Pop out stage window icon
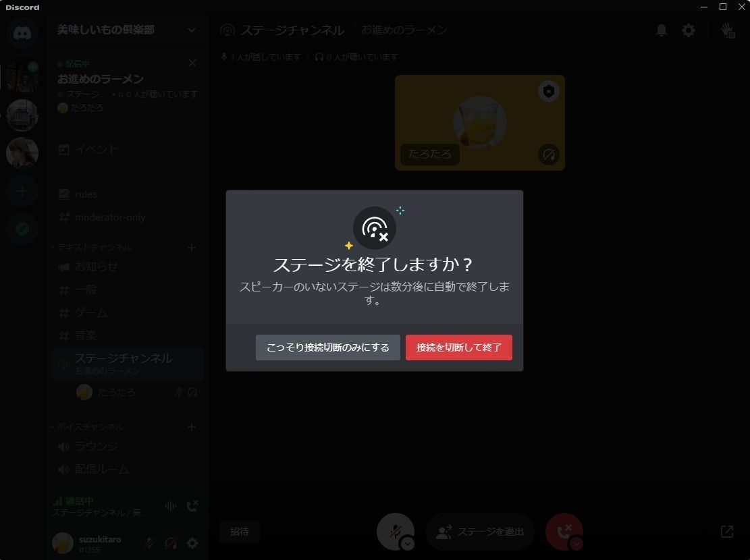 [727, 531]
